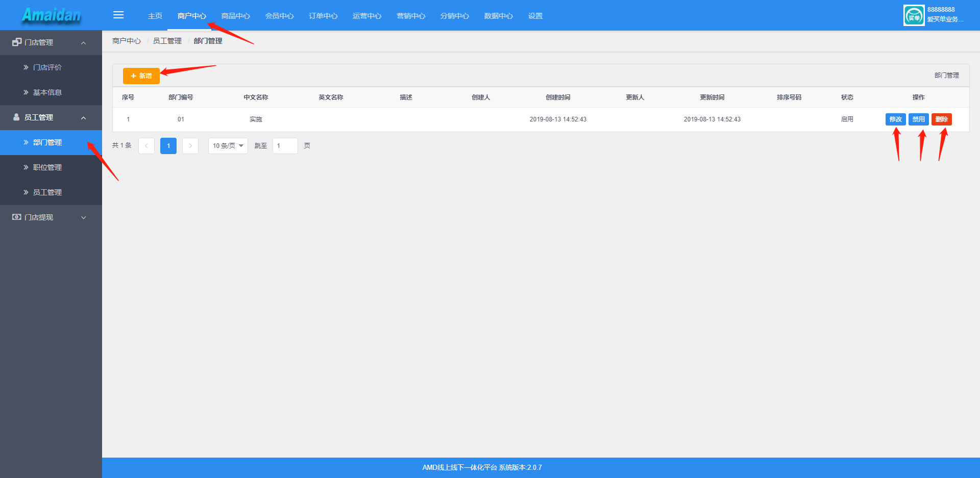This screenshot has width=980, height=478.
Task: Open 商品中心 top menu
Action: 236,16
